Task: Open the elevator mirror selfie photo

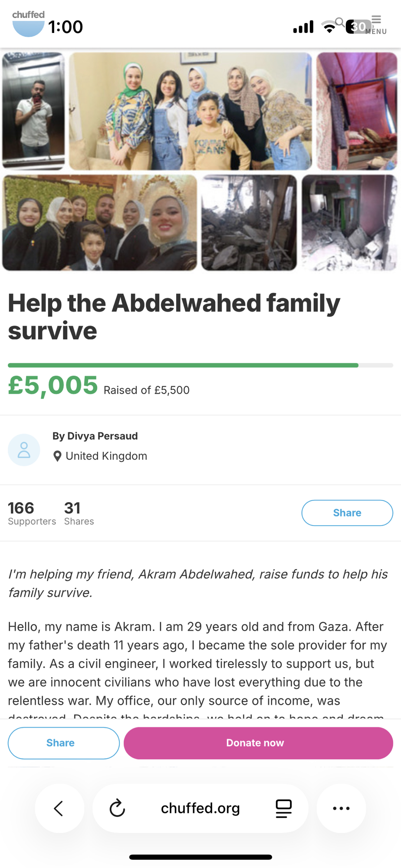Action: 33,111
